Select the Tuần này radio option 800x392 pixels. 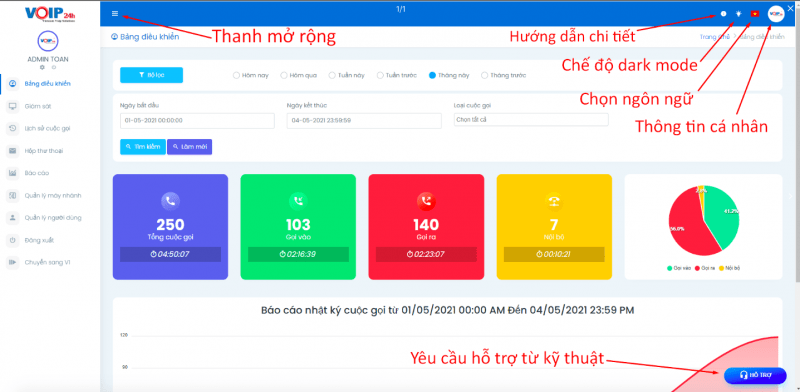[332, 75]
